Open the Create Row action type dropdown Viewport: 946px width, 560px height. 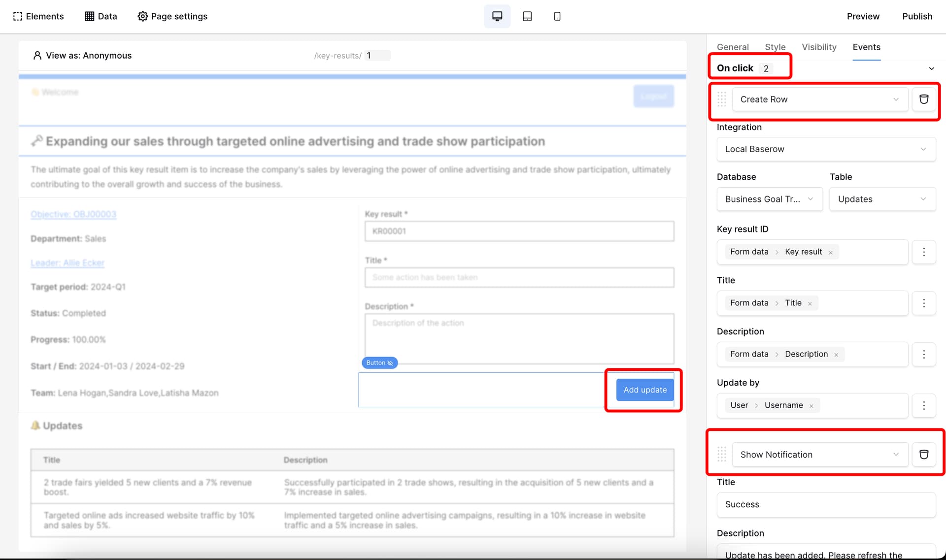(x=820, y=99)
